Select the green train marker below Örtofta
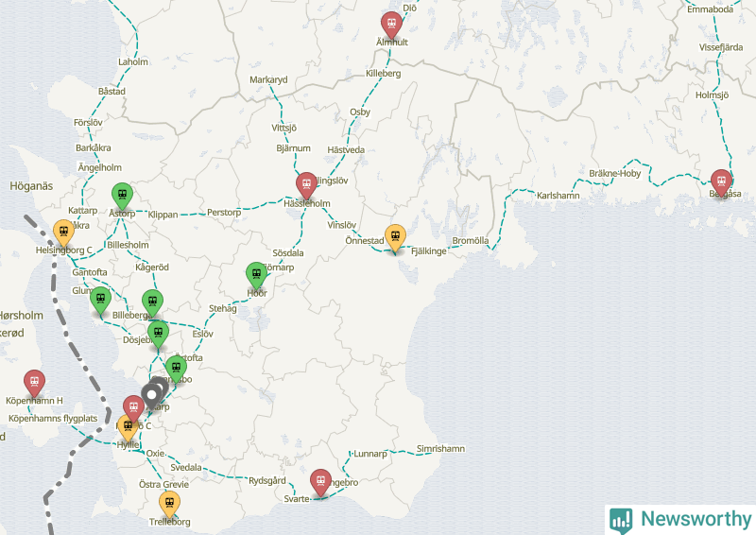 (177, 369)
